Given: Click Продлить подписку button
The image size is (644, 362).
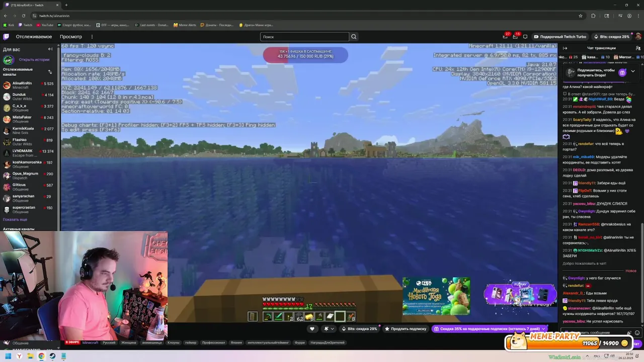Looking at the screenshot, I should pyautogui.click(x=406, y=329).
